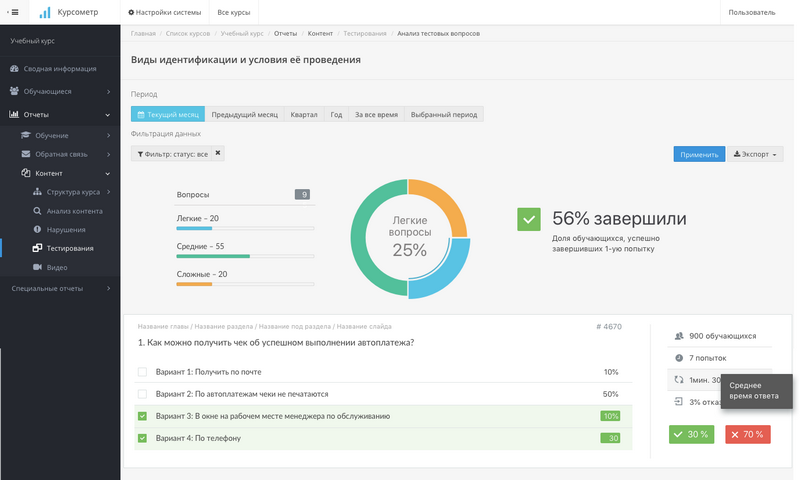The image size is (800, 480).
Task: Go to Список курсов breadcrumb
Action: (x=188, y=33)
